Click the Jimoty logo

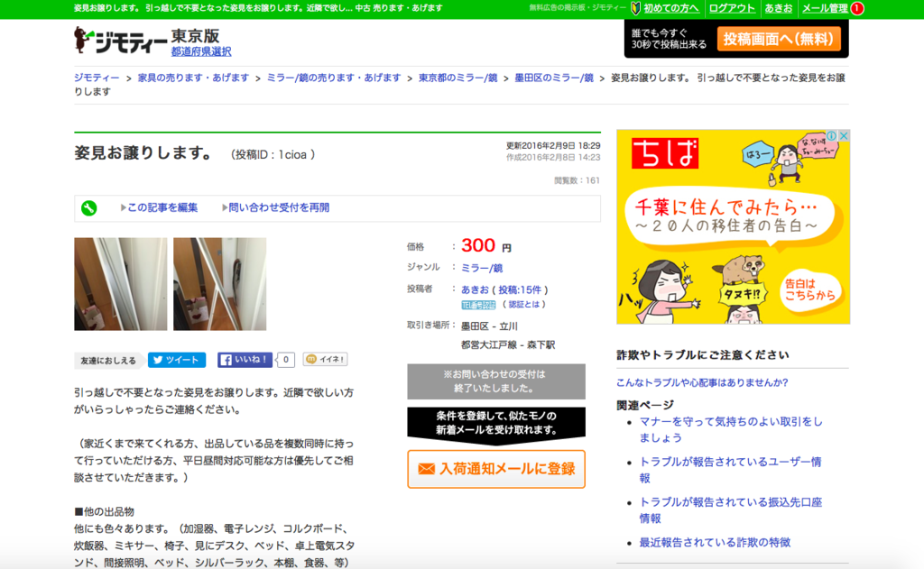pos(121,41)
